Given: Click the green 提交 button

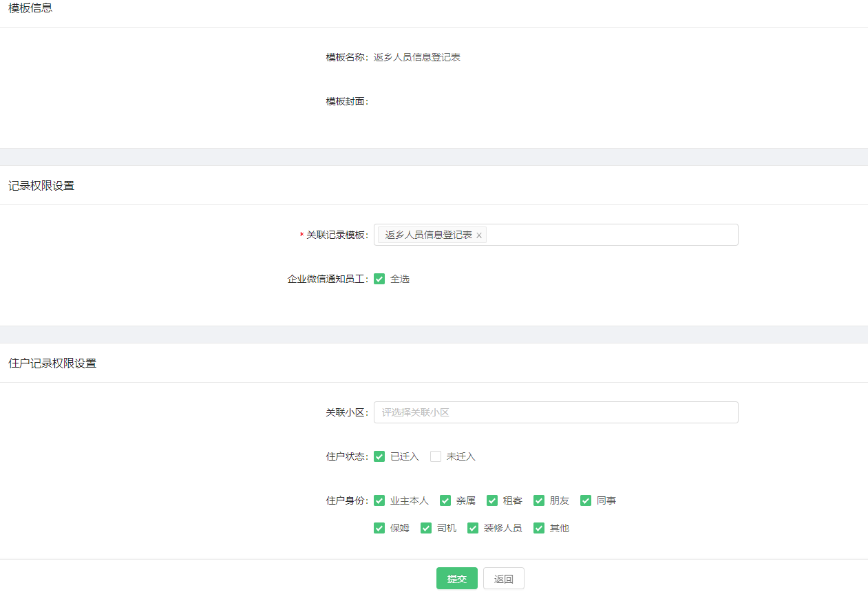Looking at the screenshot, I should (457, 578).
